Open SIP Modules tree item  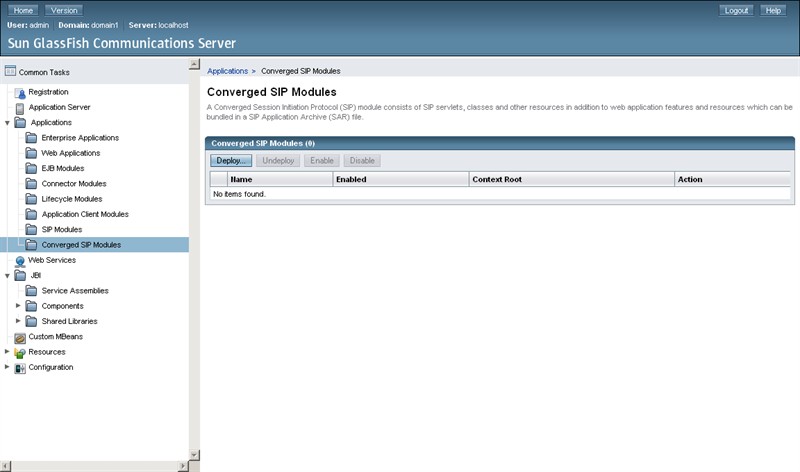coord(62,230)
